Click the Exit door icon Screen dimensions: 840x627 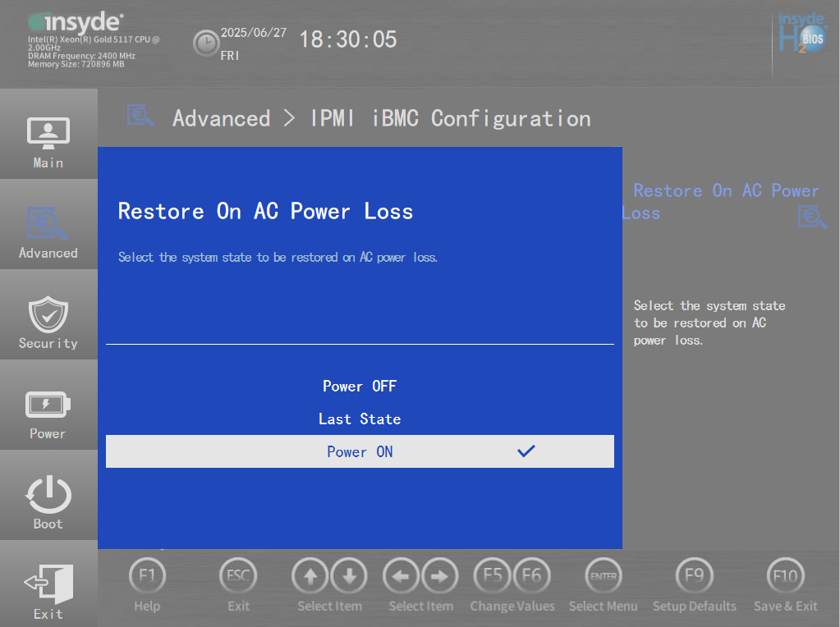pos(48,584)
